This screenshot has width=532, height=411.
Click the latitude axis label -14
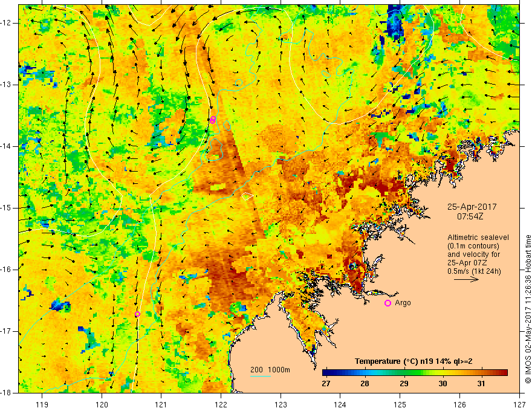tap(6, 146)
